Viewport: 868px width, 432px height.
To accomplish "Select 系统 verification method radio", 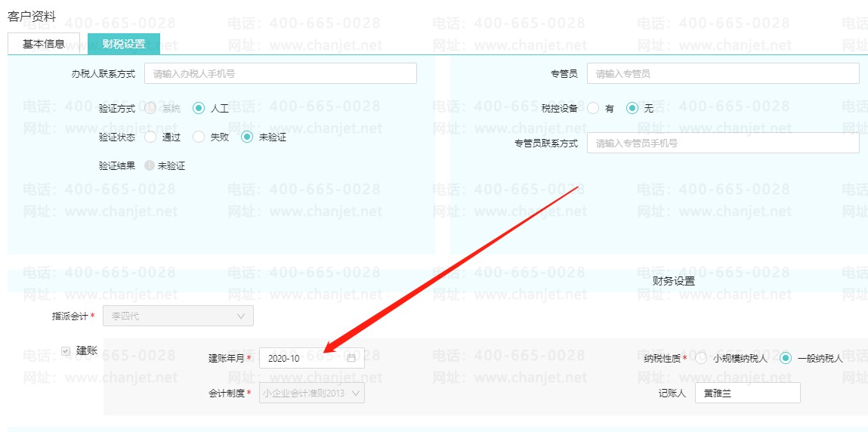I will tap(150, 109).
